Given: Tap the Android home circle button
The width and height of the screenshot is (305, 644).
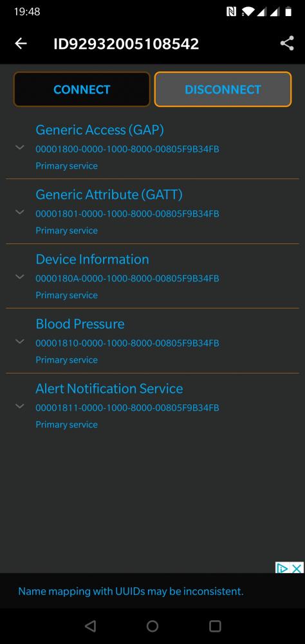Looking at the screenshot, I should pos(152,626).
